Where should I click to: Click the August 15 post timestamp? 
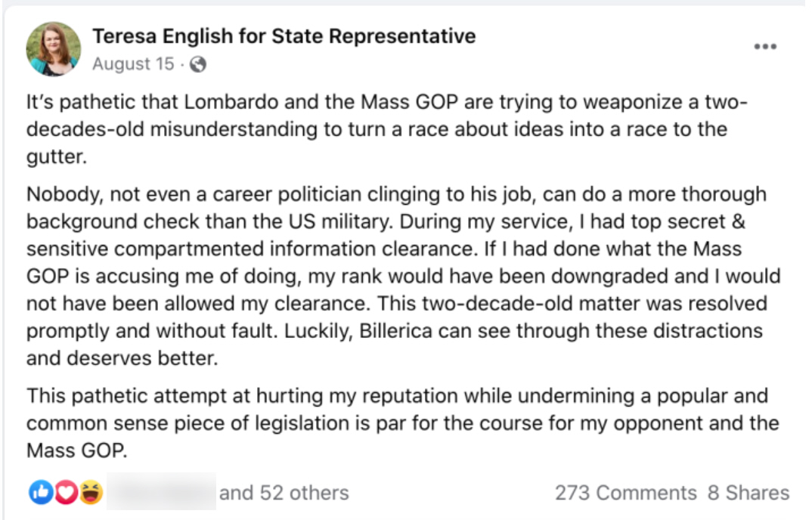coord(133,65)
